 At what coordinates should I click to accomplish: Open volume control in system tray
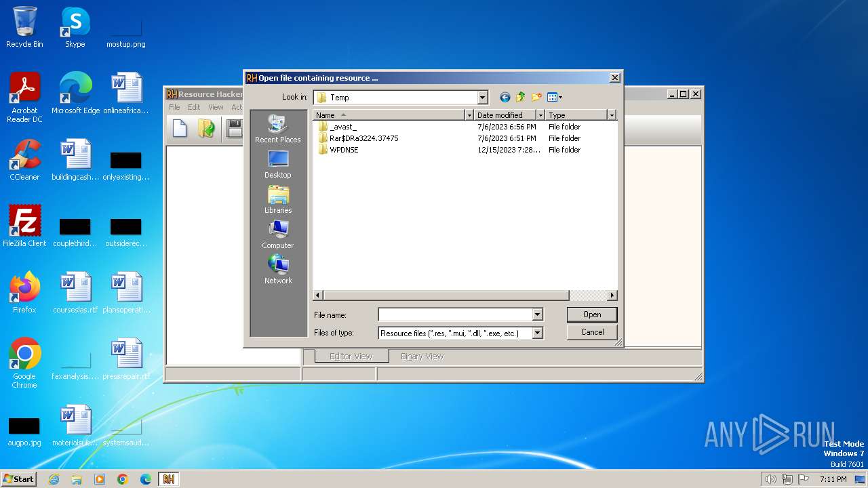(770, 479)
